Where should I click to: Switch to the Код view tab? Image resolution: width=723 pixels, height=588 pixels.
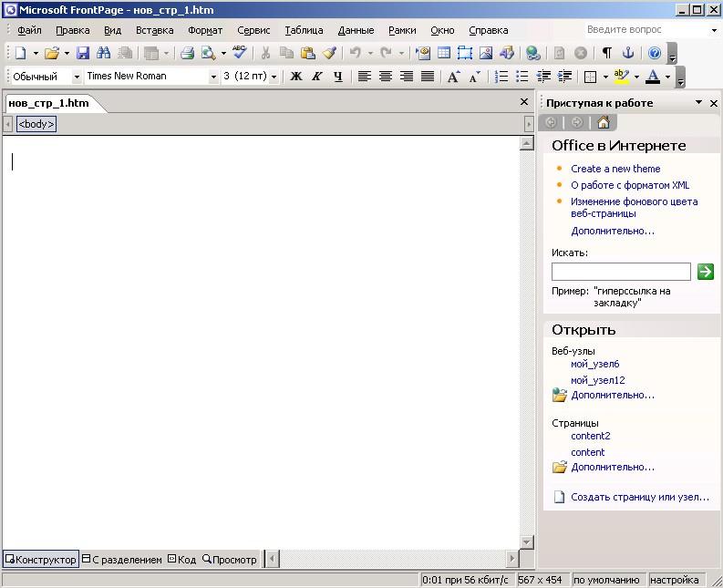point(182,560)
